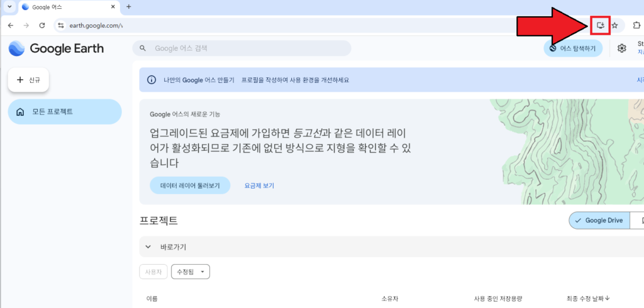Open the 요금제 보기 link
This screenshot has width=644, height=308.
coord(259,185)
